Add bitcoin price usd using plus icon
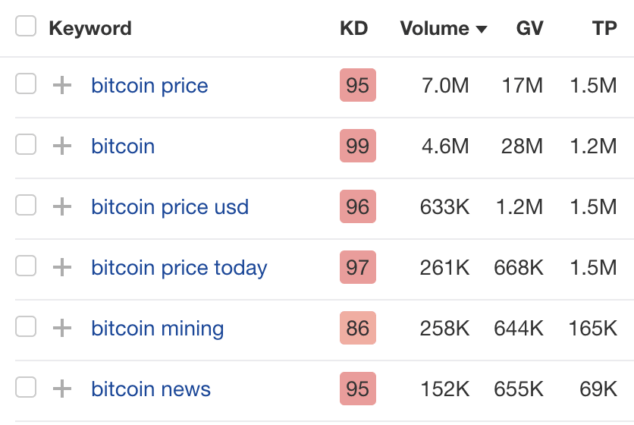Viewport: 634px width, 425px height. (62, 207)
